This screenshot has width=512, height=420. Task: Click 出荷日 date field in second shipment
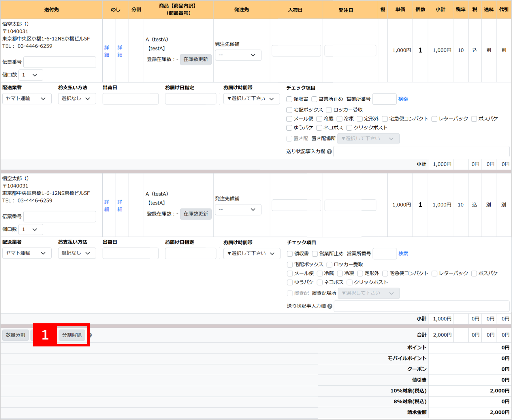pyautogui.click(x=130, y=254)
